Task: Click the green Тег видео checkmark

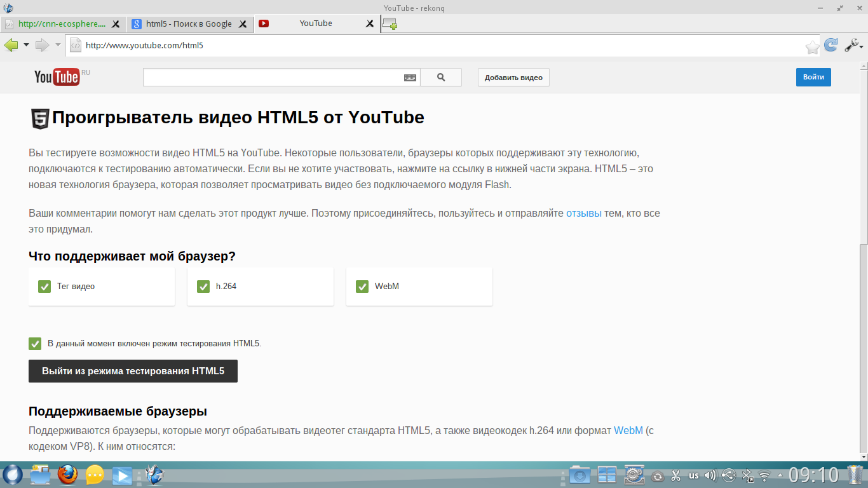Action: click(x=44, y=287)
